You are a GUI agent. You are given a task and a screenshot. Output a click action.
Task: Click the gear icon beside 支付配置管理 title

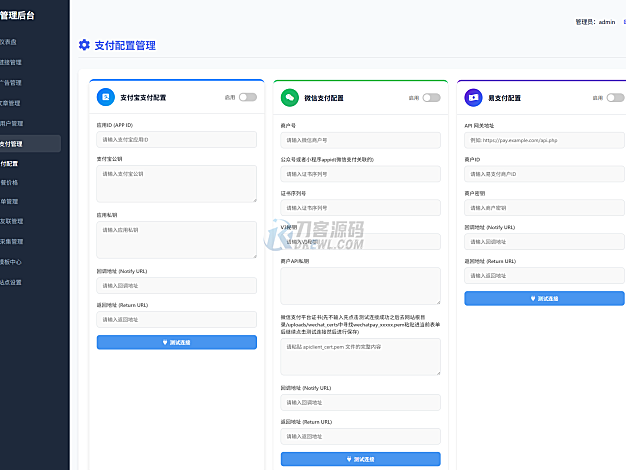pos(84,45)
